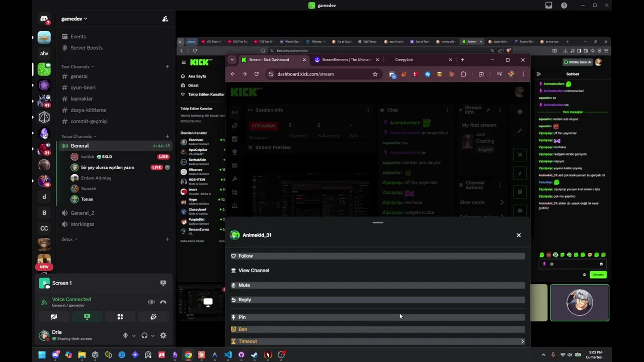The image size is (644, 362).
Task: Open the #dosya-kilitleme channel
Action: click(x=88, y=110)
